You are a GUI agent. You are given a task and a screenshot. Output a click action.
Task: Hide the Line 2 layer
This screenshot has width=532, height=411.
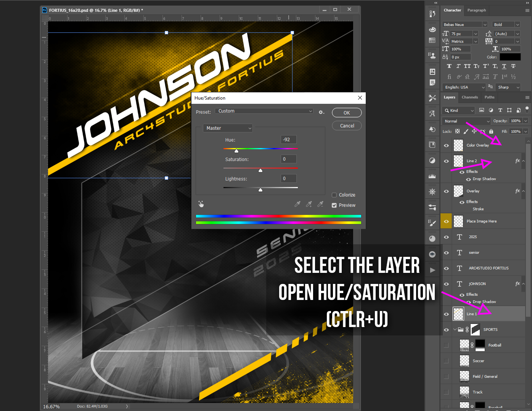[x=446, y=161]
